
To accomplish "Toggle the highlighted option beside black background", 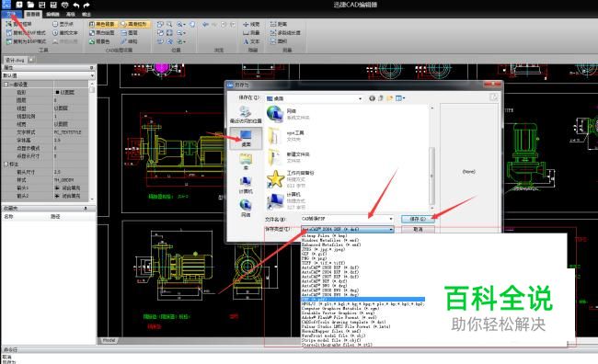I will coord(134,24).
